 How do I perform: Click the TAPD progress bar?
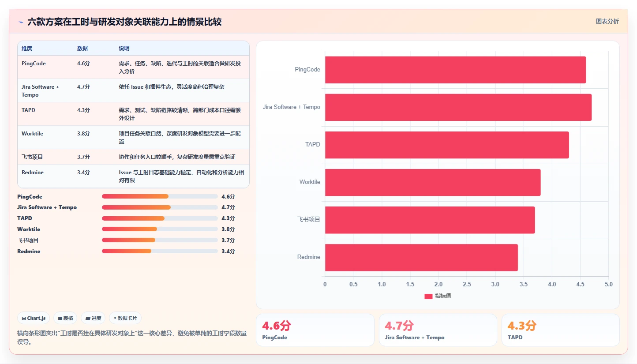point(160,218)
